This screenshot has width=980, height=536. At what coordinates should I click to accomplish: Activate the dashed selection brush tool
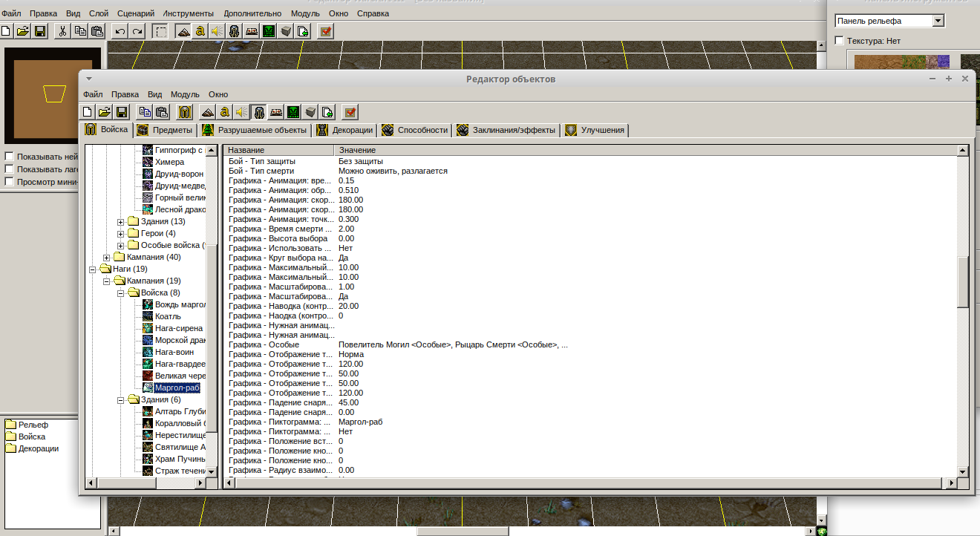coord(160,31)
